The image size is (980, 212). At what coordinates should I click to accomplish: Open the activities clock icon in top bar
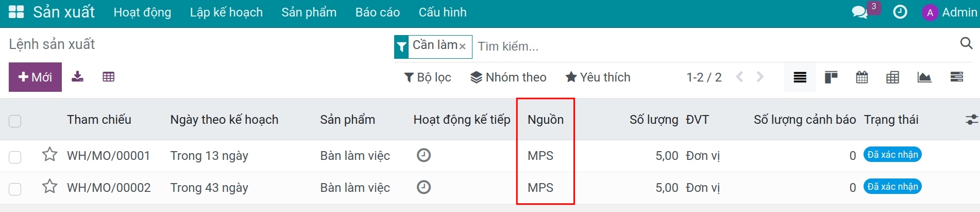[900, 12]
